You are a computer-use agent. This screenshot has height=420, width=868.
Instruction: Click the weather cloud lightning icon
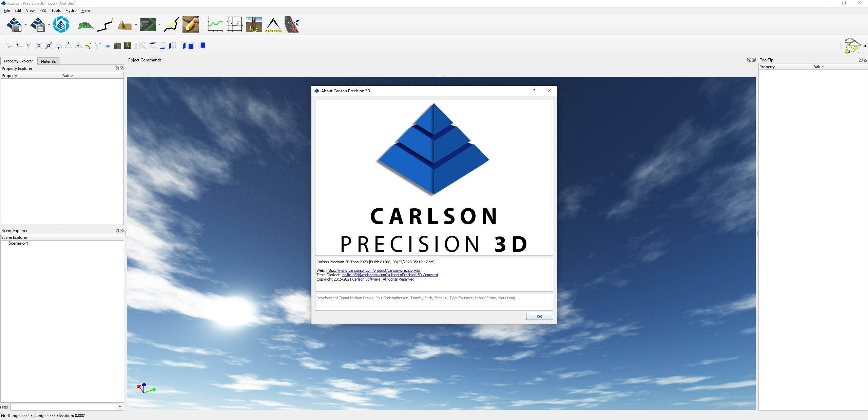tap(852, 46)
